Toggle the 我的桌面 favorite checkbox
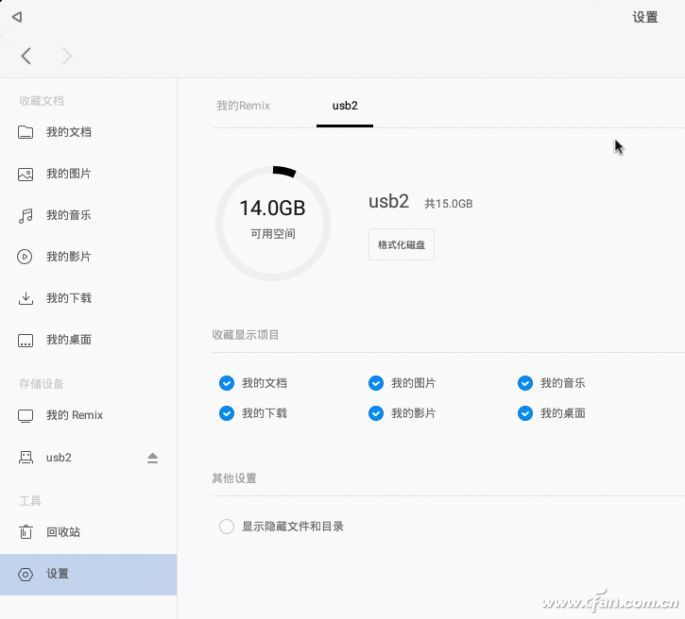Image resolution: width=685 pixels, height=619 pixels. [525, 413]
